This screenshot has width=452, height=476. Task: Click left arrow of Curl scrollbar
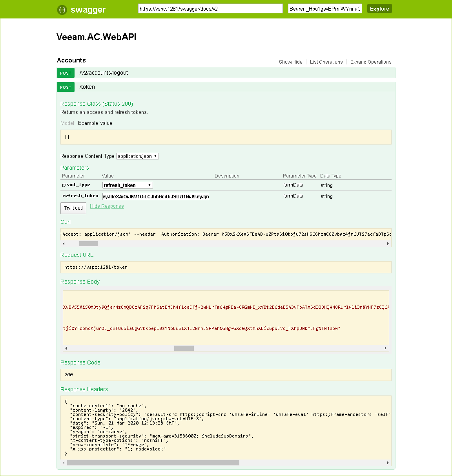[x=64, y=243]
